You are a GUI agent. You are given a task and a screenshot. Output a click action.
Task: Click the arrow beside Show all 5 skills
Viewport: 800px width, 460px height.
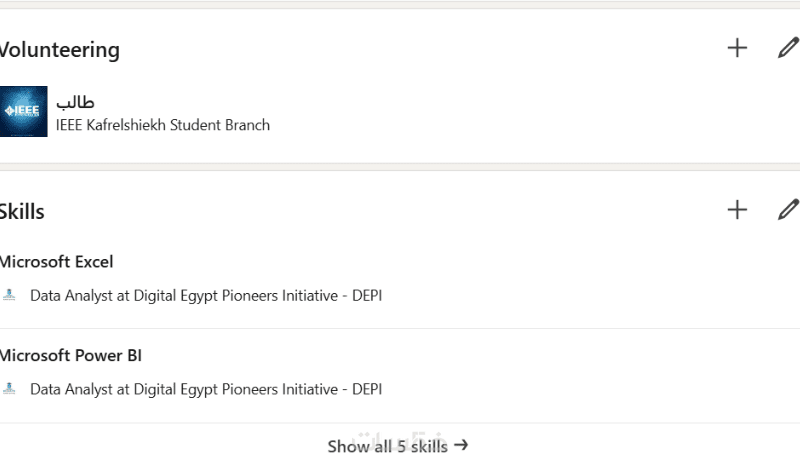[461, 446]
